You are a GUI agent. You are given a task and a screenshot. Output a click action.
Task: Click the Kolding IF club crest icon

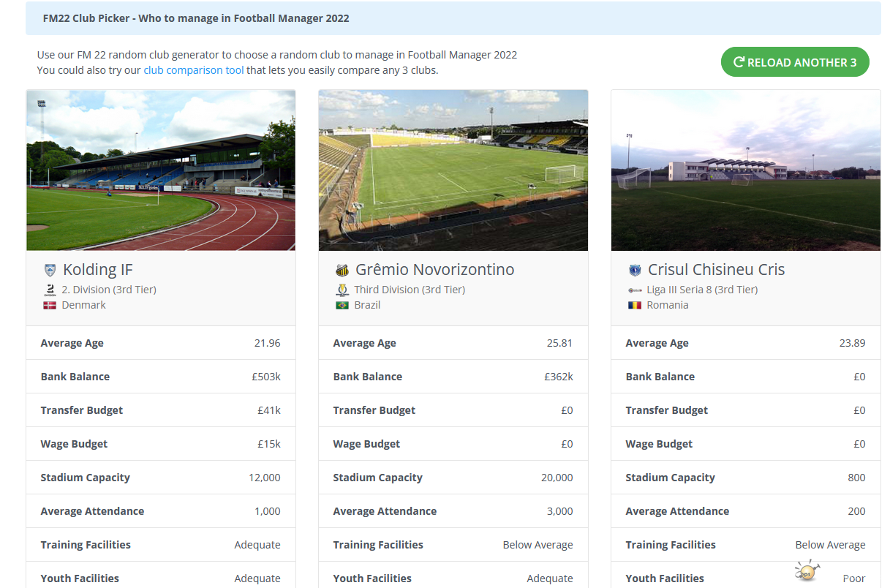50,270
